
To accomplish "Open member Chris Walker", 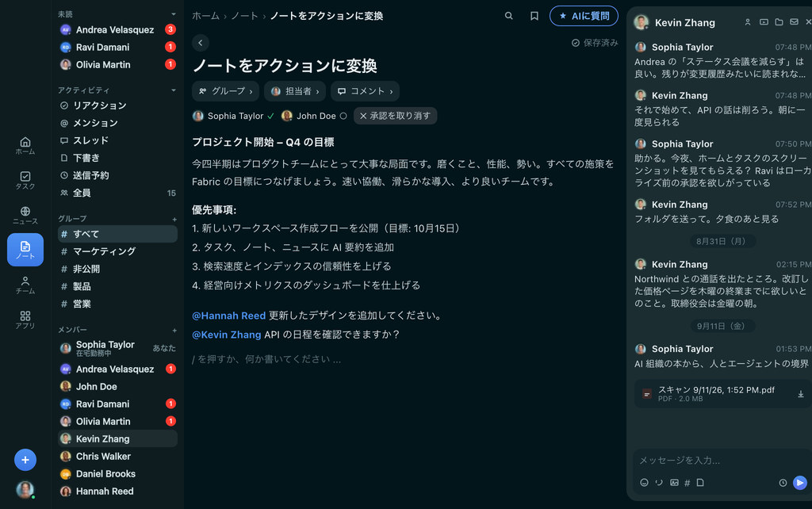I will (117, 456).
